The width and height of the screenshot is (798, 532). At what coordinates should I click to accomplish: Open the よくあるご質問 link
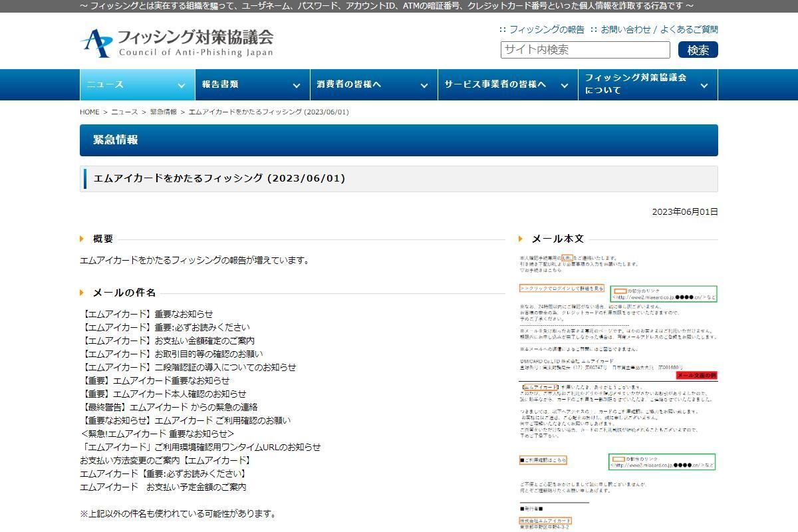coord(689,29)
